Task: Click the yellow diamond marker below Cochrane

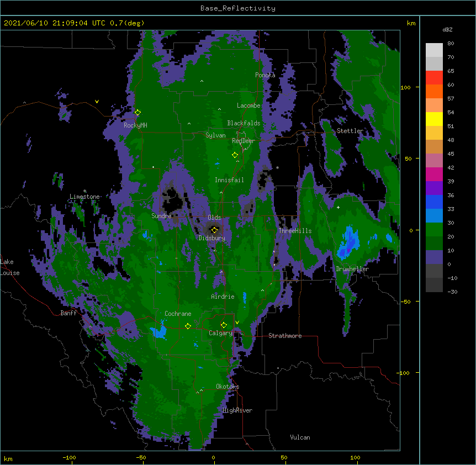Action: click(188, 326)
